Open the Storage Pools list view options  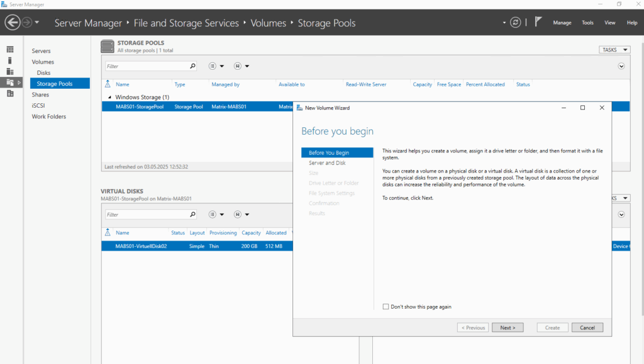[x=216, y=65]
